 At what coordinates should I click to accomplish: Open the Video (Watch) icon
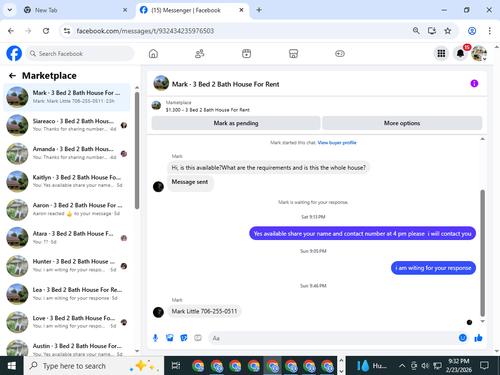[247, 54]
